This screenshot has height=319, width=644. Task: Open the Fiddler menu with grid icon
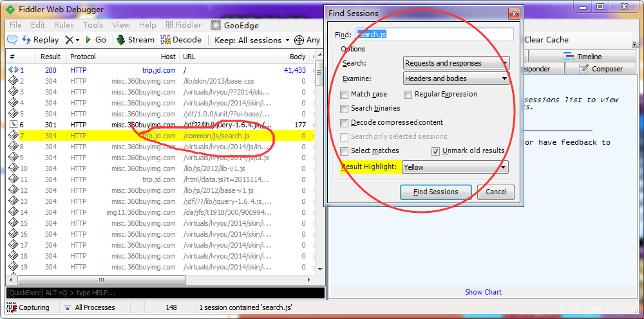click(x=184, y=25)
